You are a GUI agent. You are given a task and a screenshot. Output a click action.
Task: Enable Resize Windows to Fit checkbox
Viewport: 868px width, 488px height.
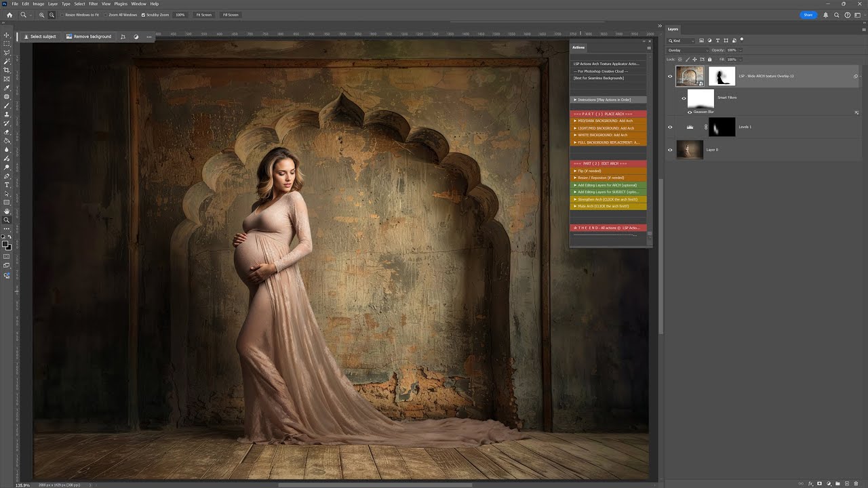pos(62,14)
